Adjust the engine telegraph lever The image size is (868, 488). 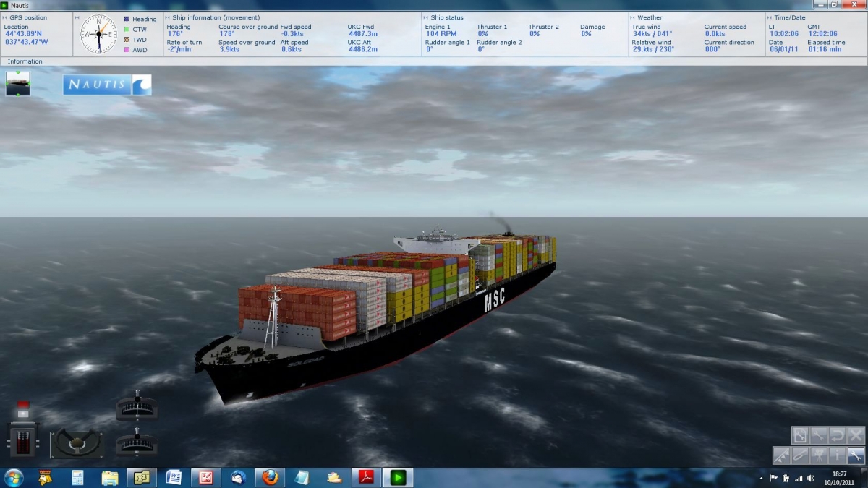[x=22, y=439]
